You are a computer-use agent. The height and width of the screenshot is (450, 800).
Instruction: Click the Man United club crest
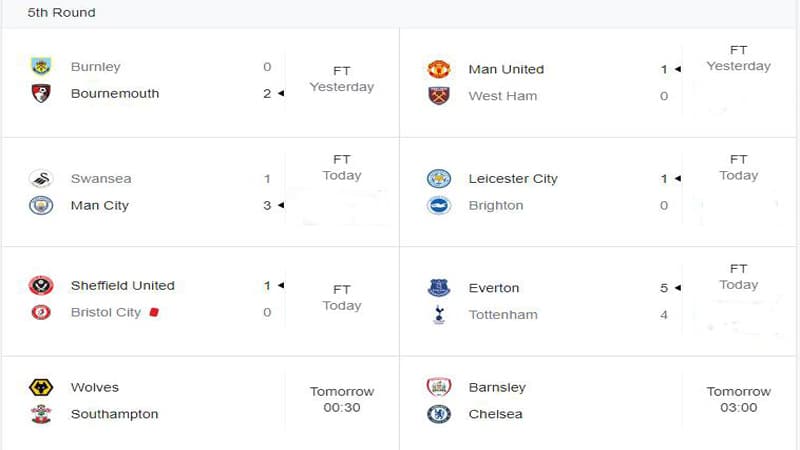[x=438, y=69]
